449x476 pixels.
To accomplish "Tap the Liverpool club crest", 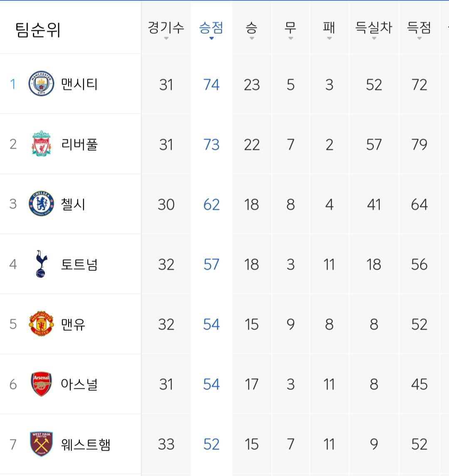I will pyautogui.click(x=41, y=144).
